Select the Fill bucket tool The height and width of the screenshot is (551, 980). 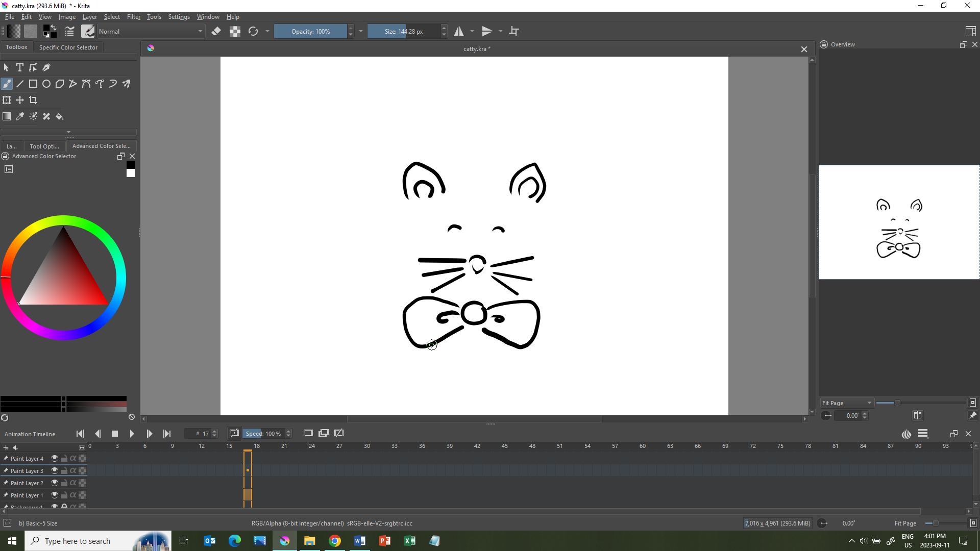pos(60,116)
